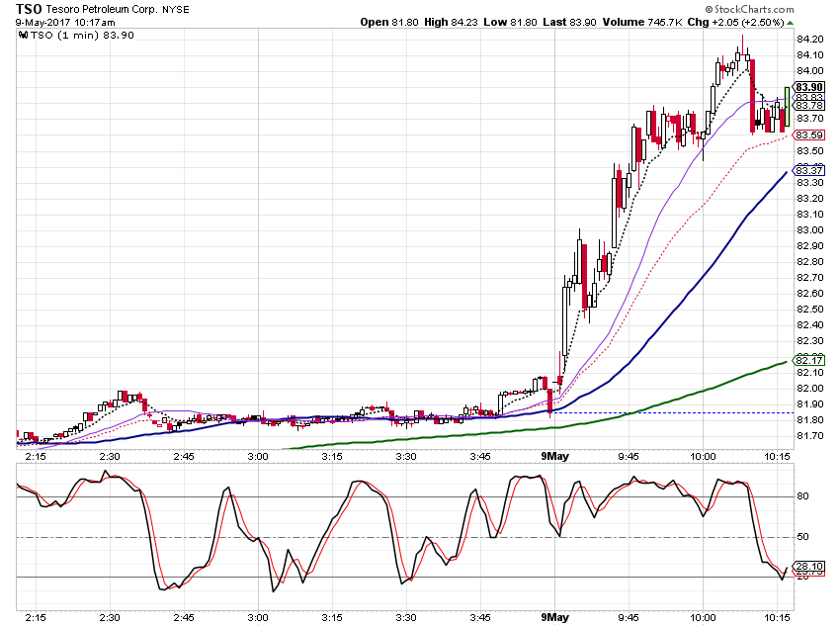
Task: Click the Chg +2.05 (+2.50%) value
Action: pyautogui.click(x=736, y=22)
